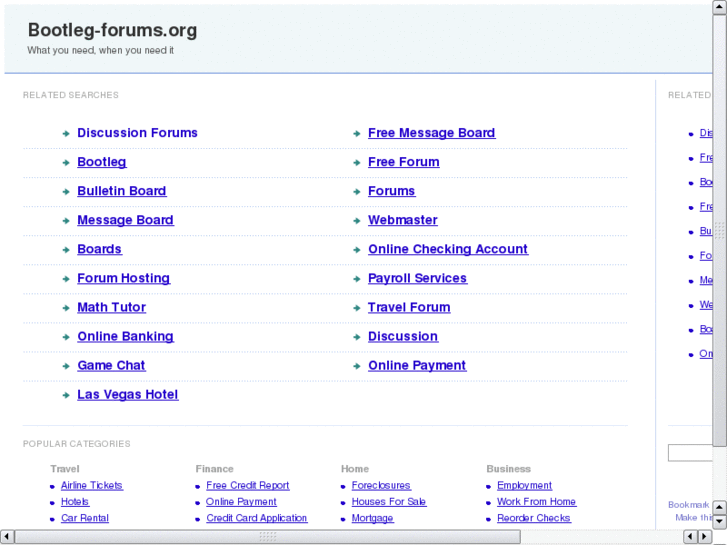Click the Bootleg-forums.org site title

pos(112,30)
